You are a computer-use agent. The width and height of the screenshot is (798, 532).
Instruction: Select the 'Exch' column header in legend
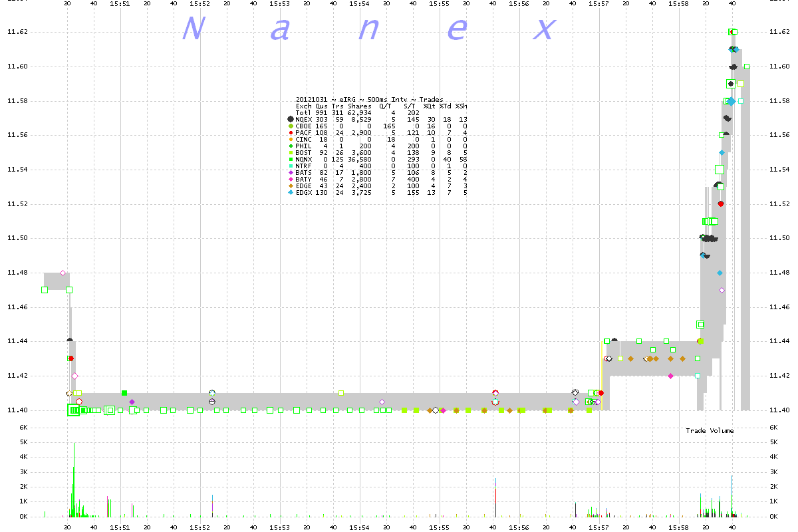click(x=304, y=106)
